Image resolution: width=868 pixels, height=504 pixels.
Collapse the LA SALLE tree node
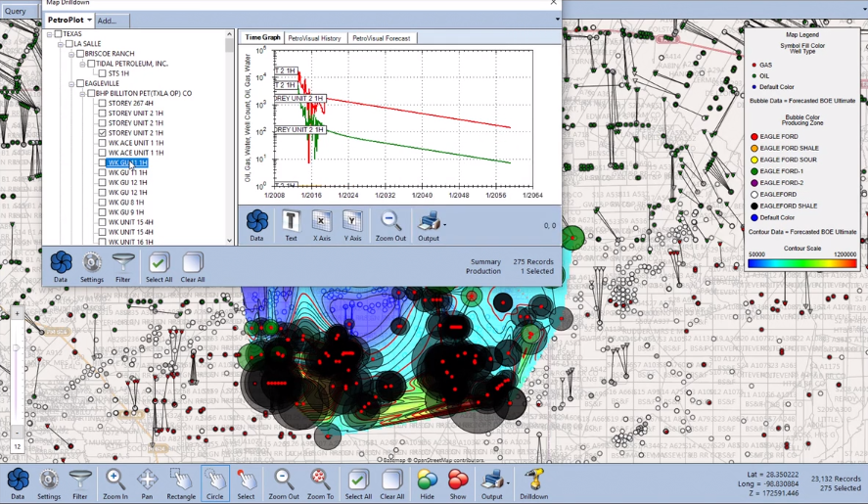click(61, 44)
